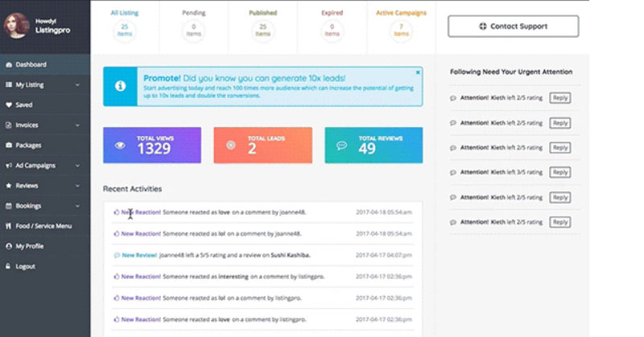Screen dimensions: 644x337
Task: Click the Packages icon in sidebar
Action: [x=9, y=146]
